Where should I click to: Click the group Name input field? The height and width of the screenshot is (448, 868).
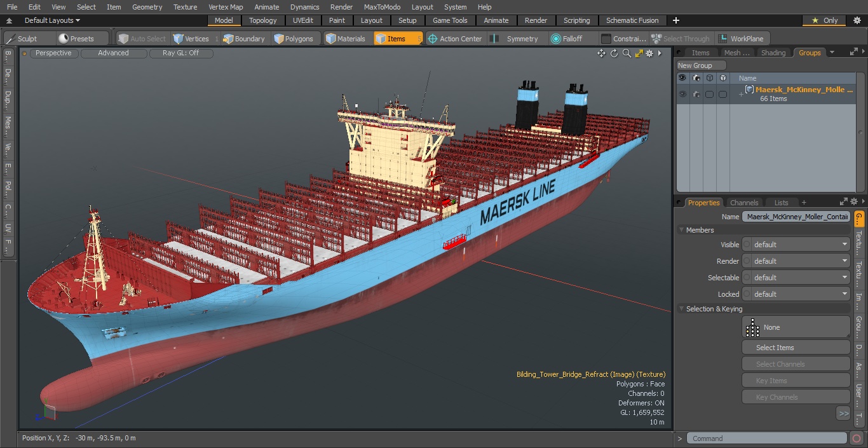tap(796, 217)
